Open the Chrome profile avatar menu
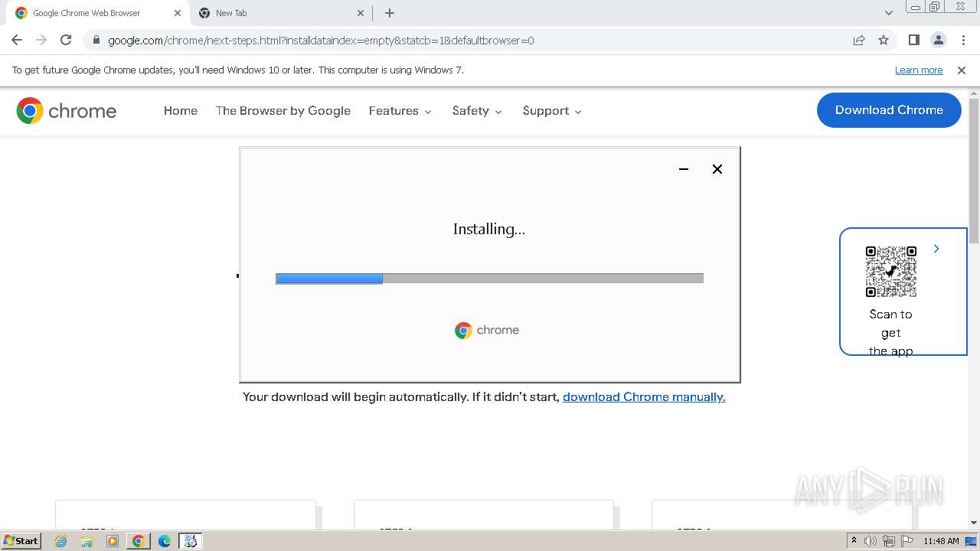The image size is (980, 551). [939, 40]
